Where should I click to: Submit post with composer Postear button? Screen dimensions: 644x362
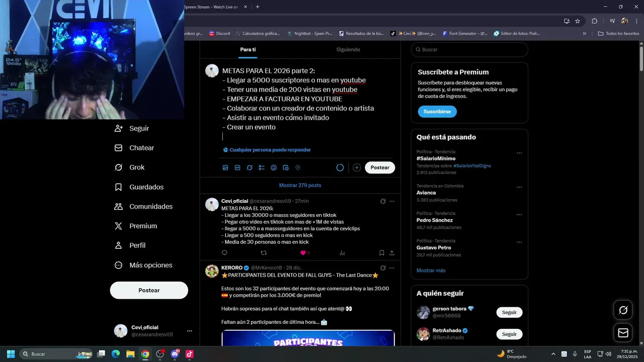tap(380, 167)
